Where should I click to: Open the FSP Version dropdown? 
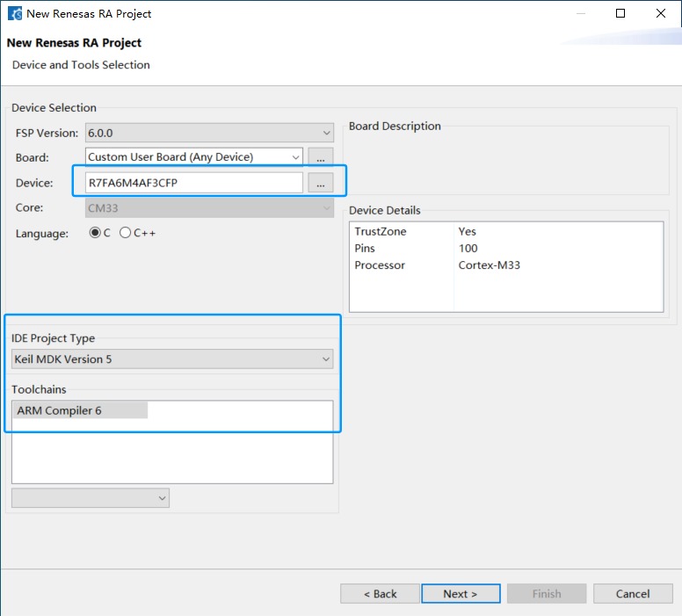pos(209,133)
